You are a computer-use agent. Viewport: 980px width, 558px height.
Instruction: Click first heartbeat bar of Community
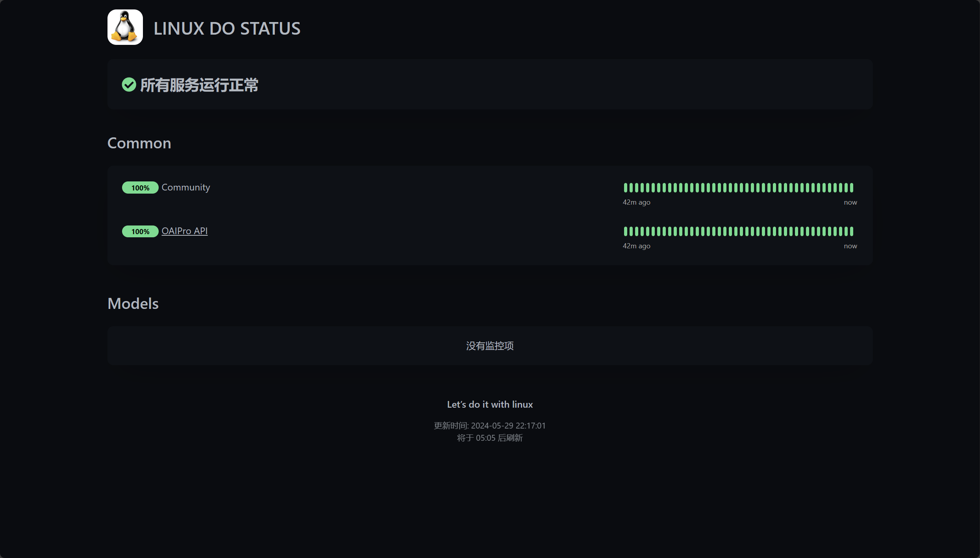tap(625, 188)
